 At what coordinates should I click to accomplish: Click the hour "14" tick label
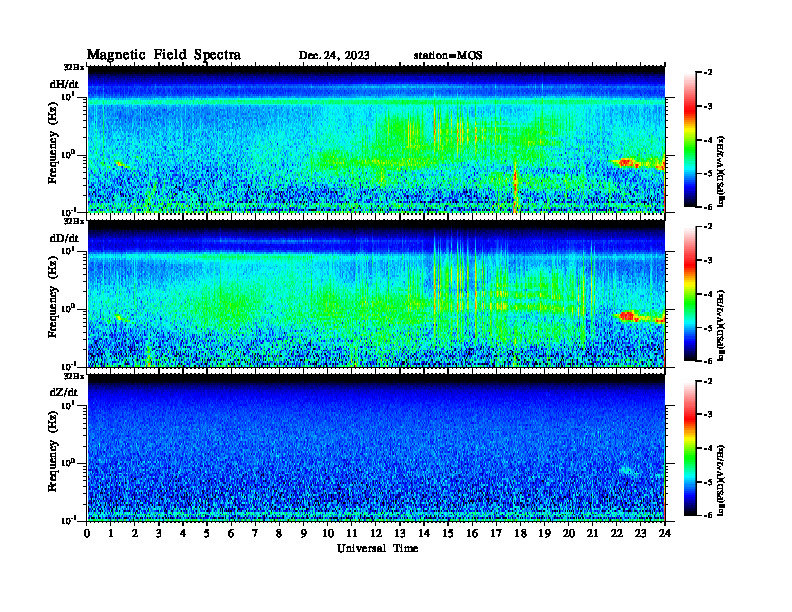tap(424, 534)
